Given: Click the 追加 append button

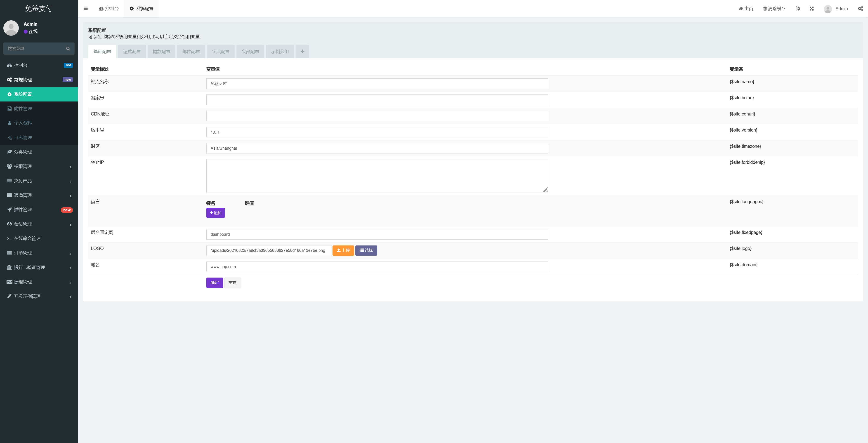Looking at the screenshot, I should pos(216,213).
